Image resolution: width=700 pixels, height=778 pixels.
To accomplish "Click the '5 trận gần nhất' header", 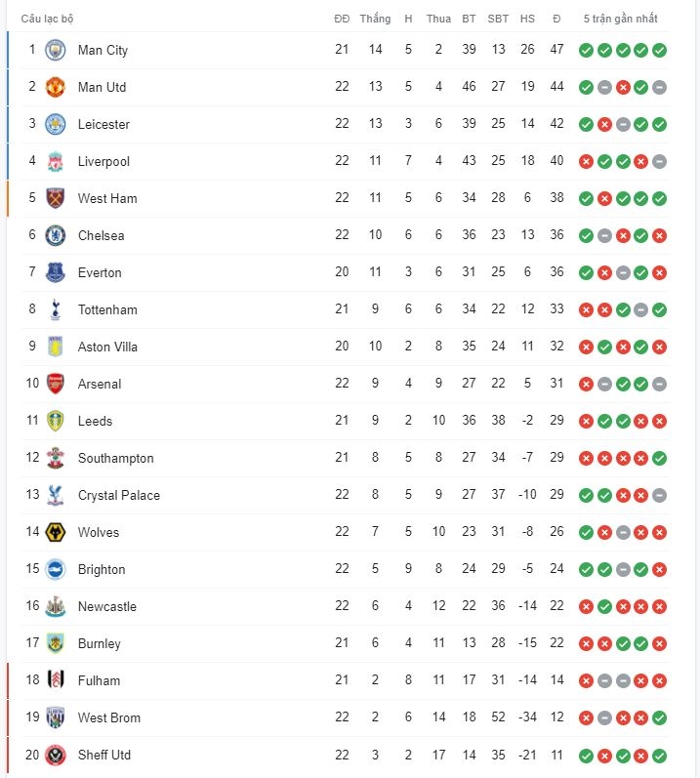I will point(621,19).
